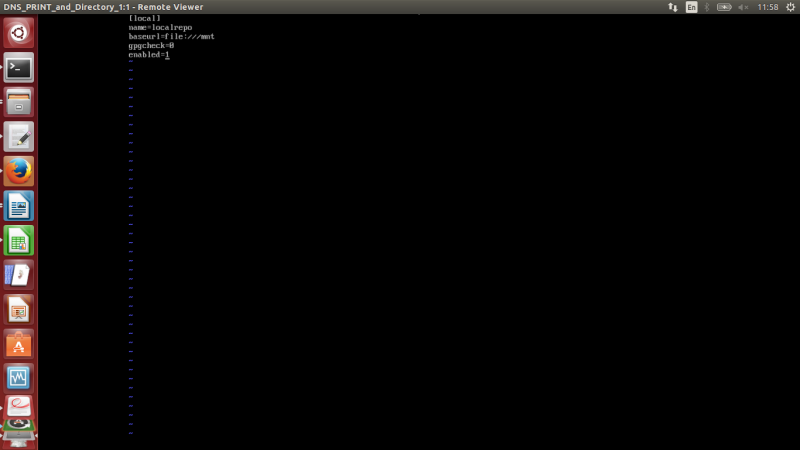Click the enabled=1 line
The image size is (800, 450).
148,55
